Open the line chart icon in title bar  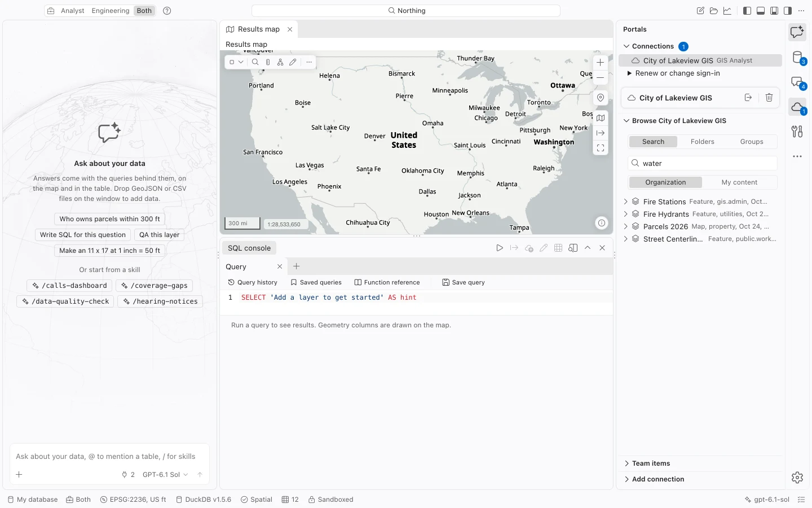point(727,11)
